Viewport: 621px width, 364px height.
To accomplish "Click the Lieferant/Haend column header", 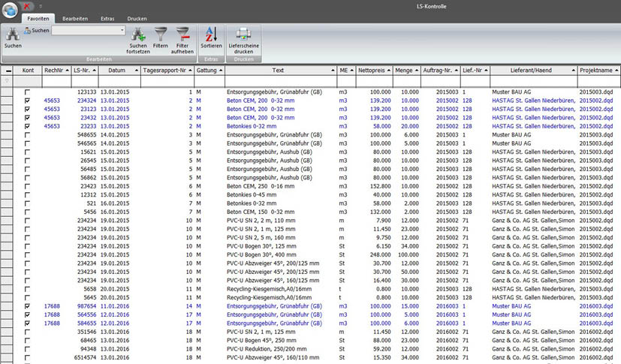I will [533, 71].
